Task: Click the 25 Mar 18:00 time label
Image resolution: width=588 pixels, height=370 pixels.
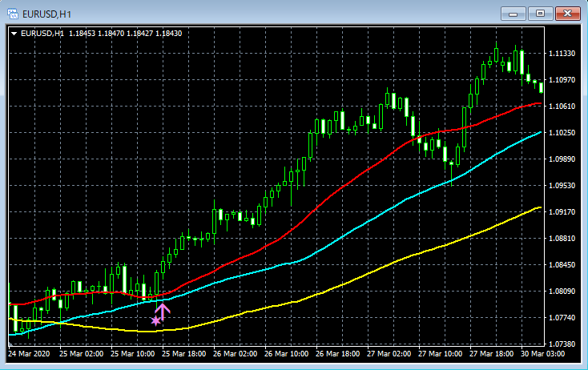Action: tap(184, 354)
